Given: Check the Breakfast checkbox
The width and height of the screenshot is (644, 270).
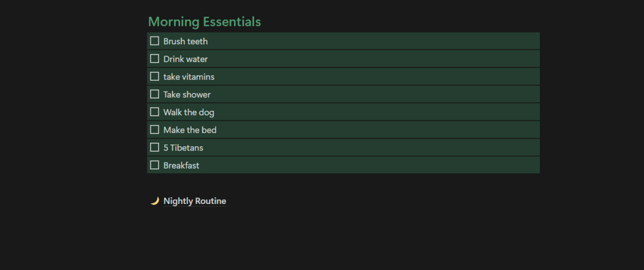Looking at the screenshot, I should (x=154, y=165).
